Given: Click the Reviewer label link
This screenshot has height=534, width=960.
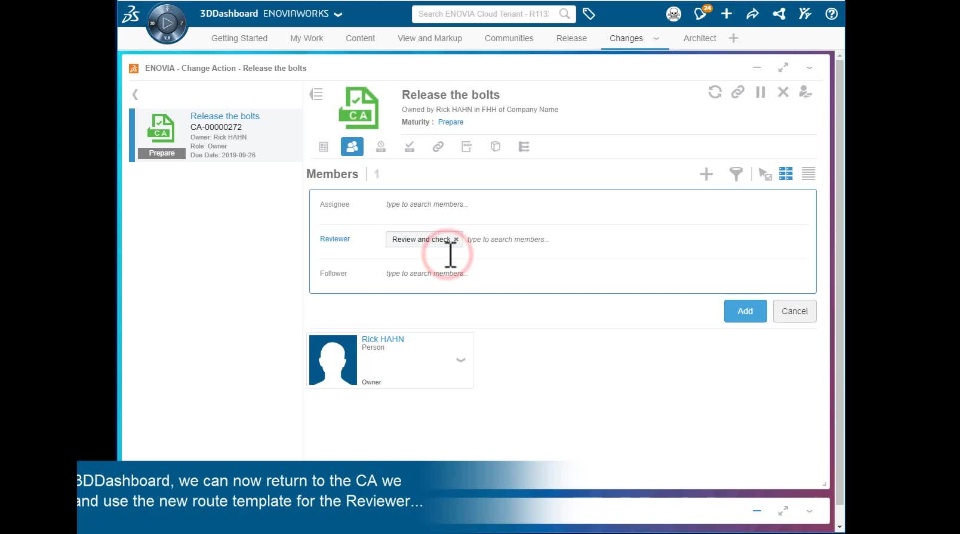Looking at the screenshot, I should coord(335,239).
